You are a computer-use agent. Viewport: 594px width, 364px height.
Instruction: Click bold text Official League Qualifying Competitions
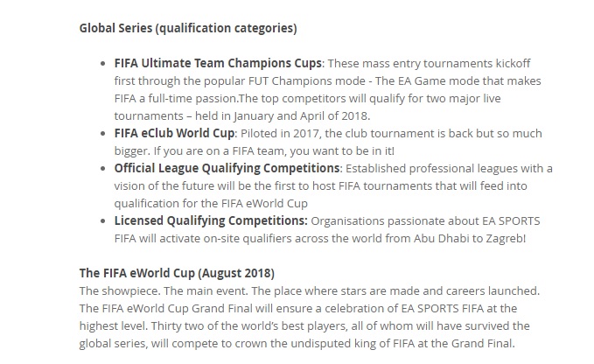[x=227, y=168]
